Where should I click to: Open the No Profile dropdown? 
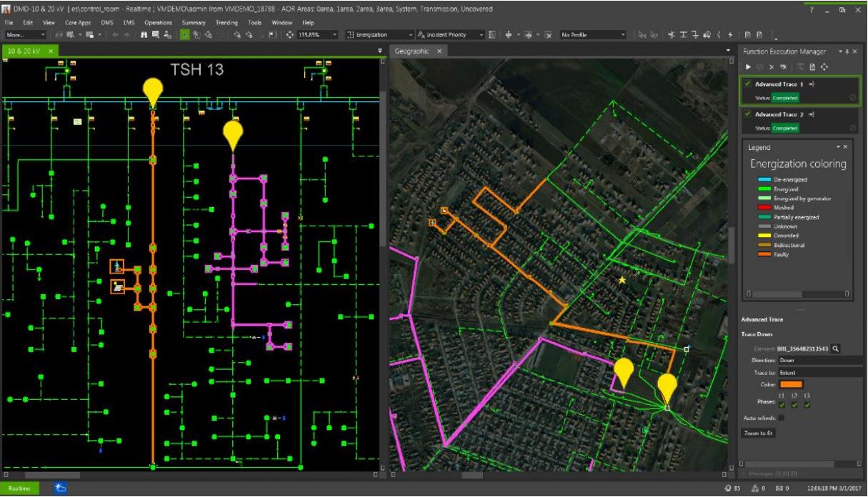(623, 35)
